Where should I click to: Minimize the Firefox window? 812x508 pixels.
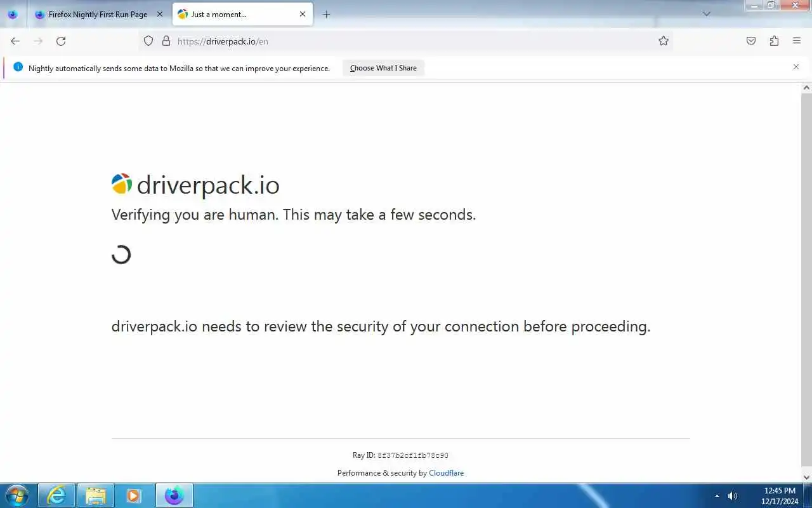754,5
